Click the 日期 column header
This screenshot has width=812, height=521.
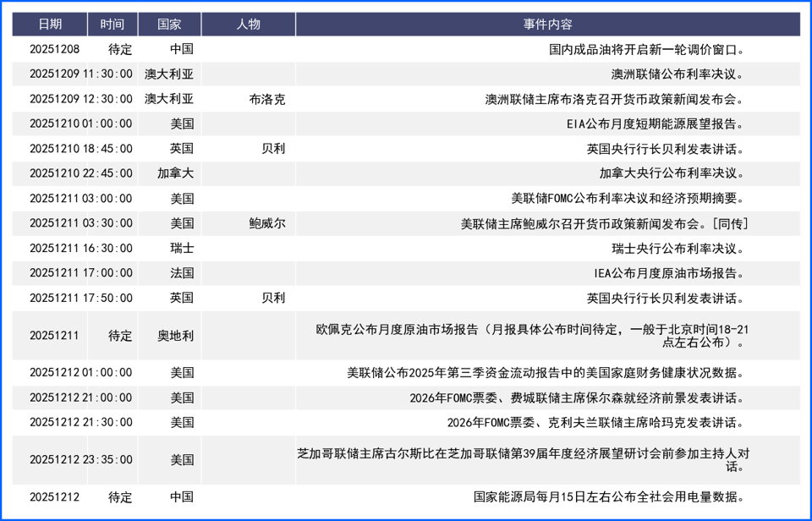[x=51, y=24]
